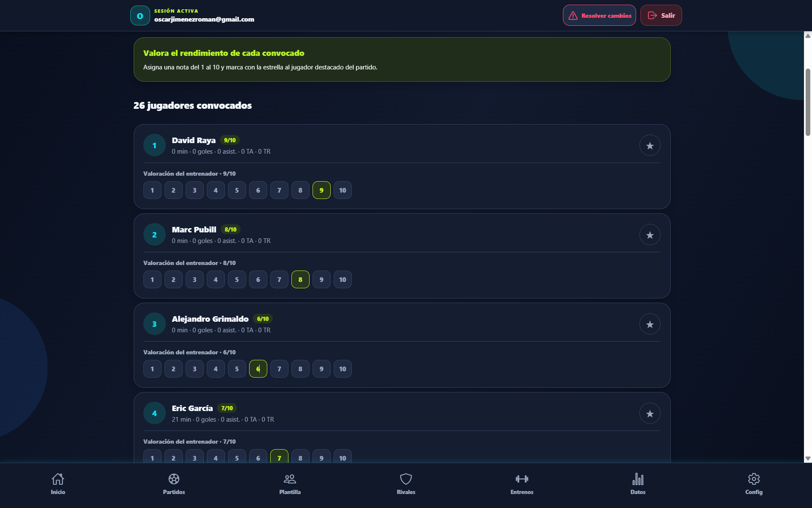Set David Raya's rating to 8
The height and width of the screenshot is (508, 812).
pyautogui.click(x=300, y=190)
